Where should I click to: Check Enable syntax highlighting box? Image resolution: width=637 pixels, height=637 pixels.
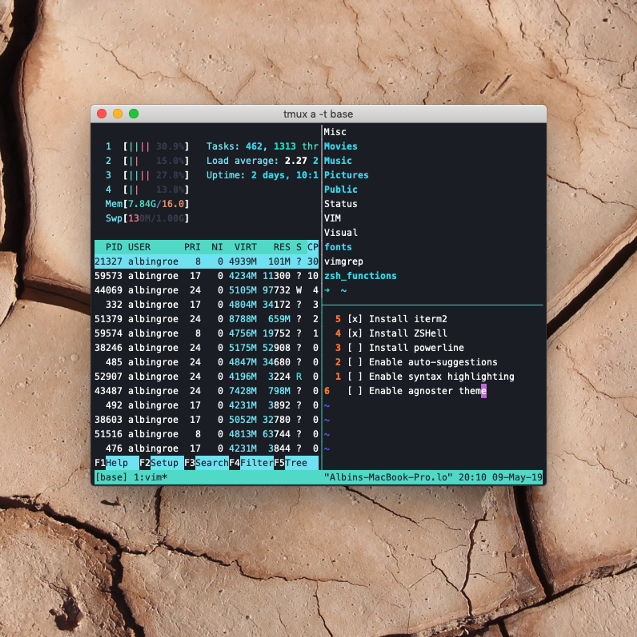pyautogui.click(x=354, y=377)
